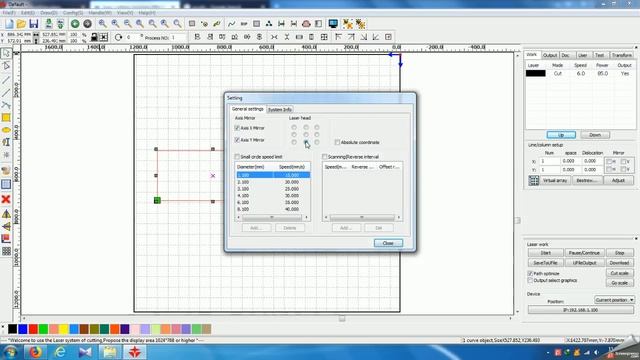Select the yellow rectangle tool

point(6,118)
